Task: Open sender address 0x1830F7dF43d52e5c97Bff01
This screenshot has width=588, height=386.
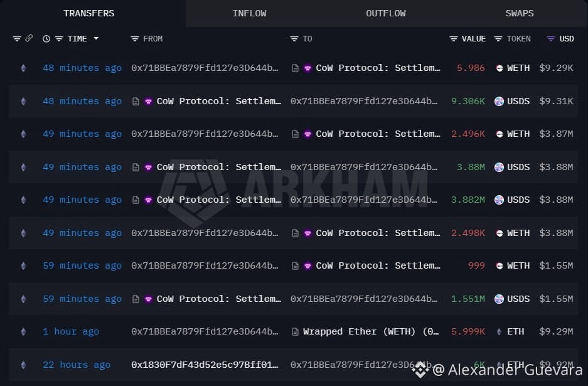Action: point(205,365)
